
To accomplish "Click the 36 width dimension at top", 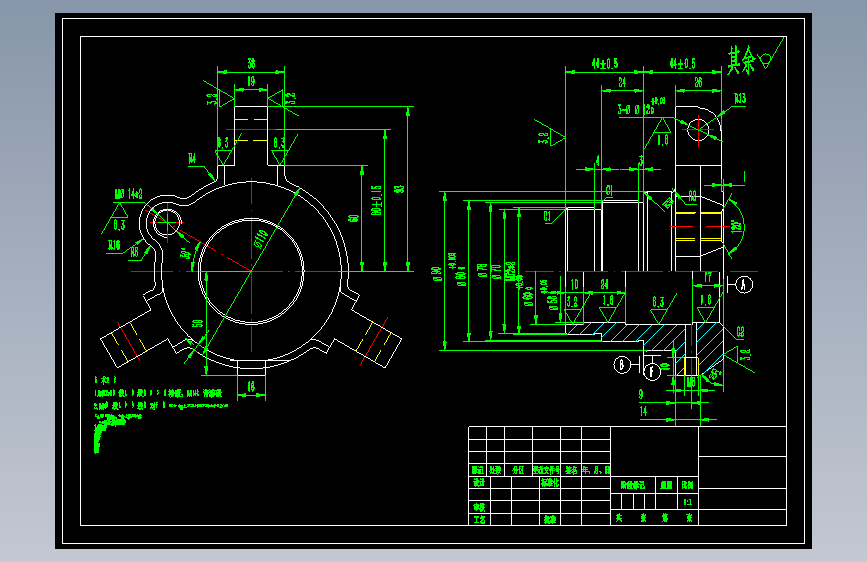I will coord(252,63).
